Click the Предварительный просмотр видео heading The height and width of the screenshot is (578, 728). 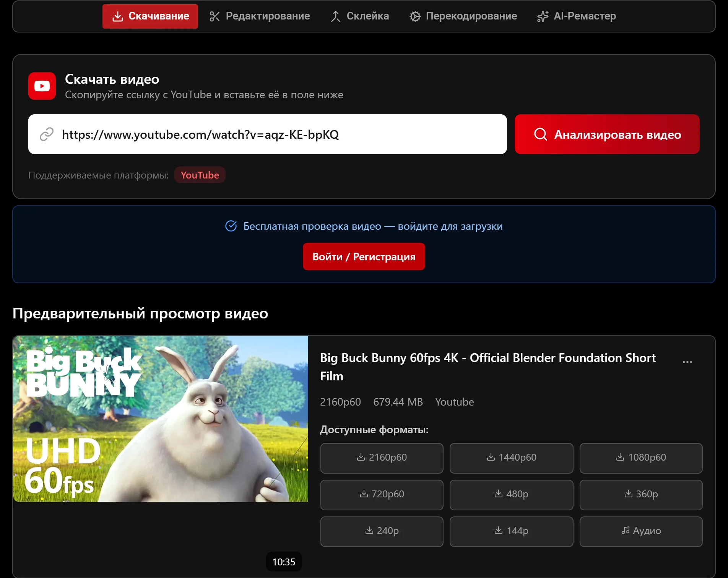140,313
